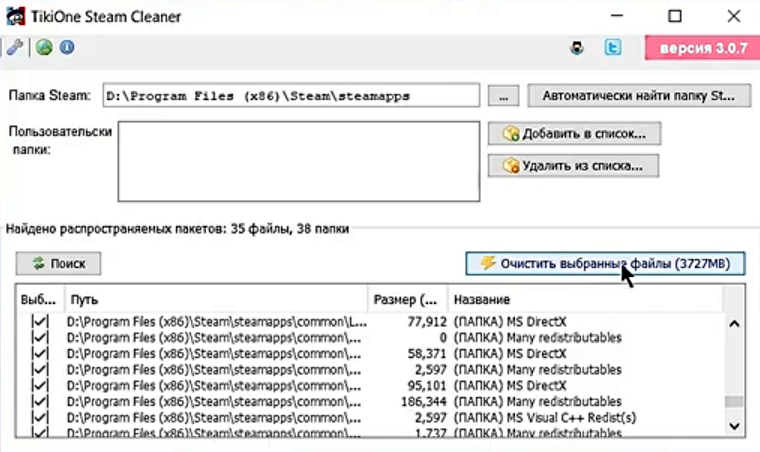The width and height of the screenshot is (760, 452).
Task: Sort list by Путь column header
Action: point(216,299)
